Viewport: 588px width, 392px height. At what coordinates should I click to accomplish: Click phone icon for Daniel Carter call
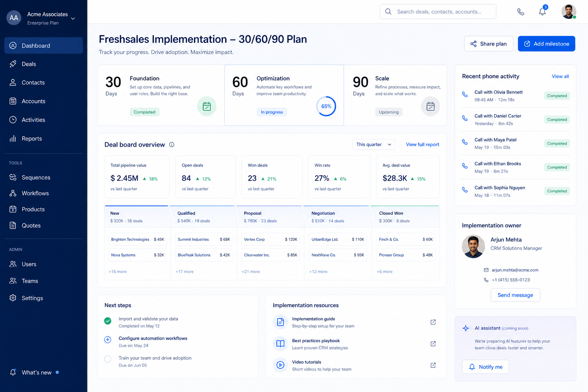point(465,118)
